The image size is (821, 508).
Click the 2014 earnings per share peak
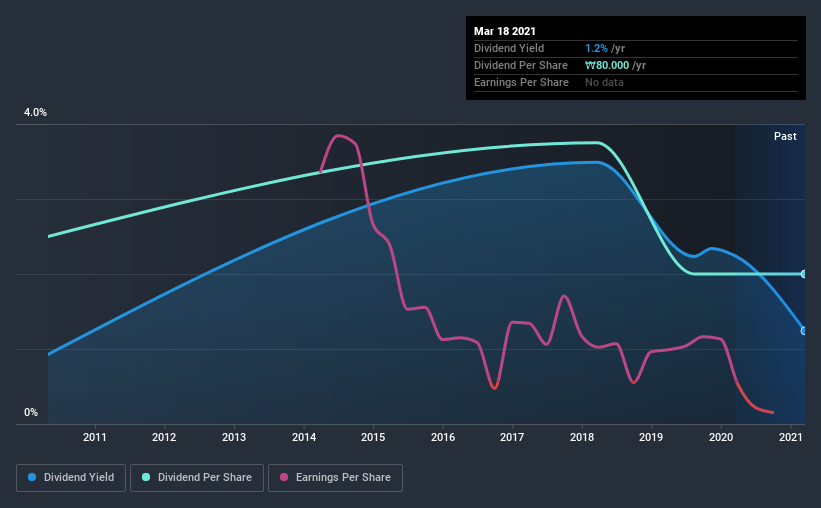(339, 136)
